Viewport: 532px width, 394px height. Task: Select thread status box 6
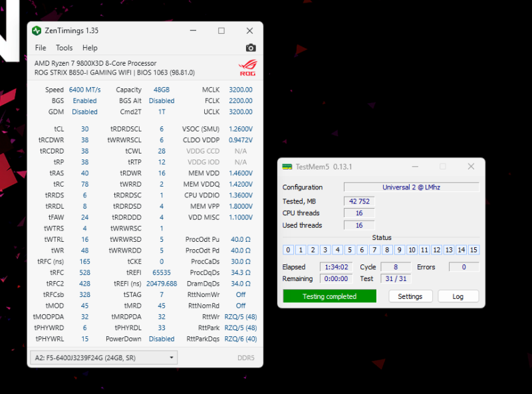[362, 250]
